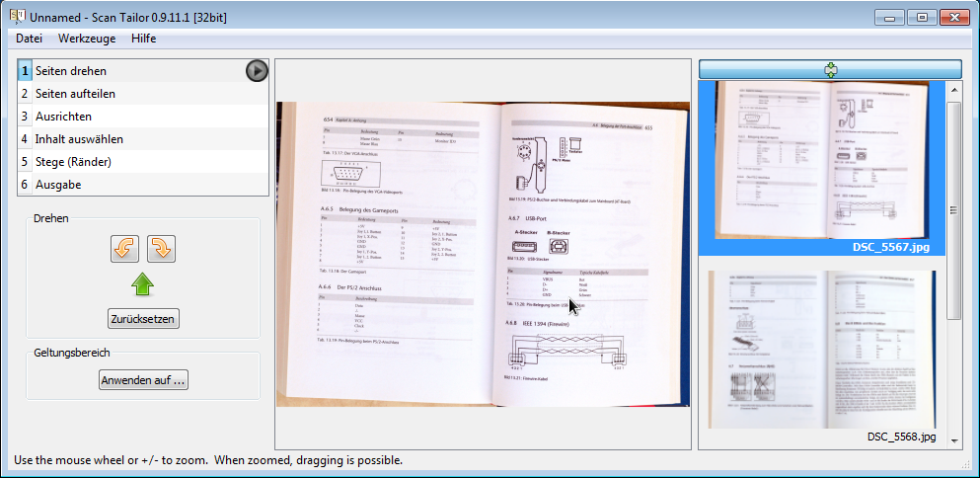Screen dimensions: 980x478
Task: Click the thumbnail list scroll down arrow
Action: (x=954, y=441)
